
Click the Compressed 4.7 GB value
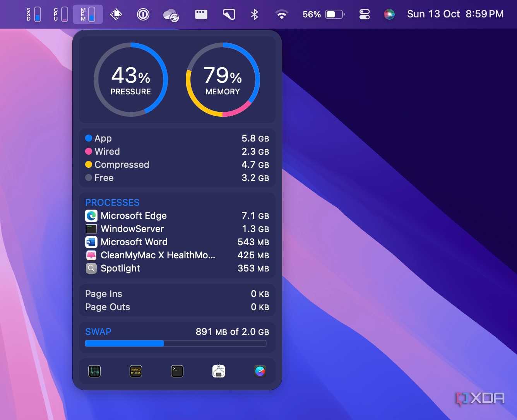click(255, 165)
